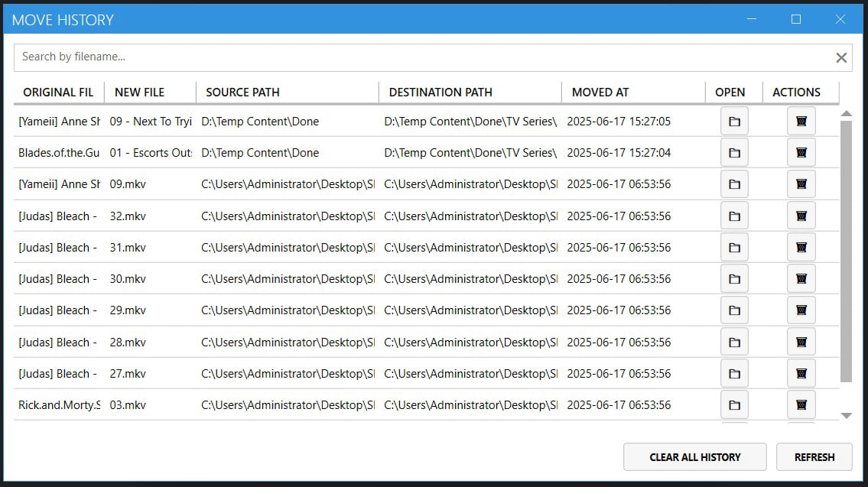This screenshot has width=868, height=487.
Task: Delete the Bleach 29.mkv history entry
Action: [x=801, y=310]
